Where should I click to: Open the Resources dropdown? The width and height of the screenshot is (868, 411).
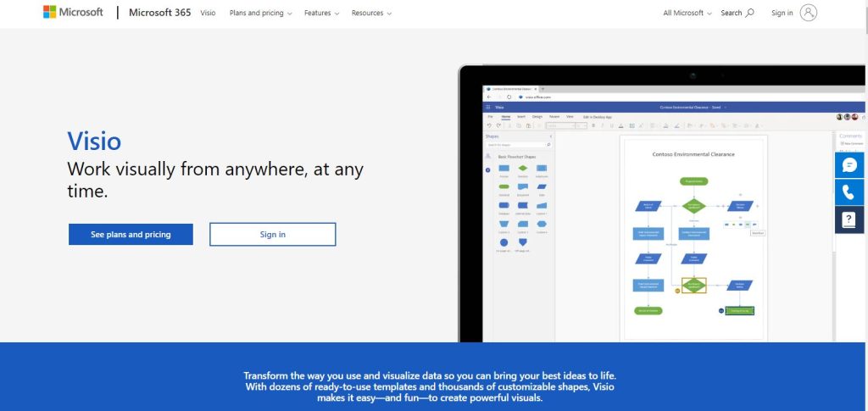(x=370, y=14)
